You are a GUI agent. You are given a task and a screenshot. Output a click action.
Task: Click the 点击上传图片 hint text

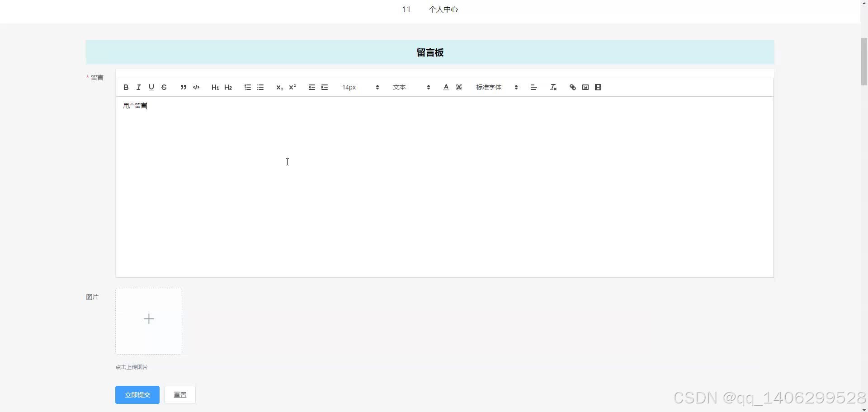pos(132,367)
